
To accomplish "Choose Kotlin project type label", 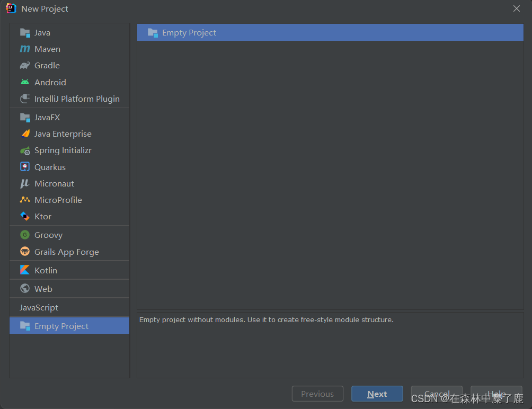I will [46, 271].
